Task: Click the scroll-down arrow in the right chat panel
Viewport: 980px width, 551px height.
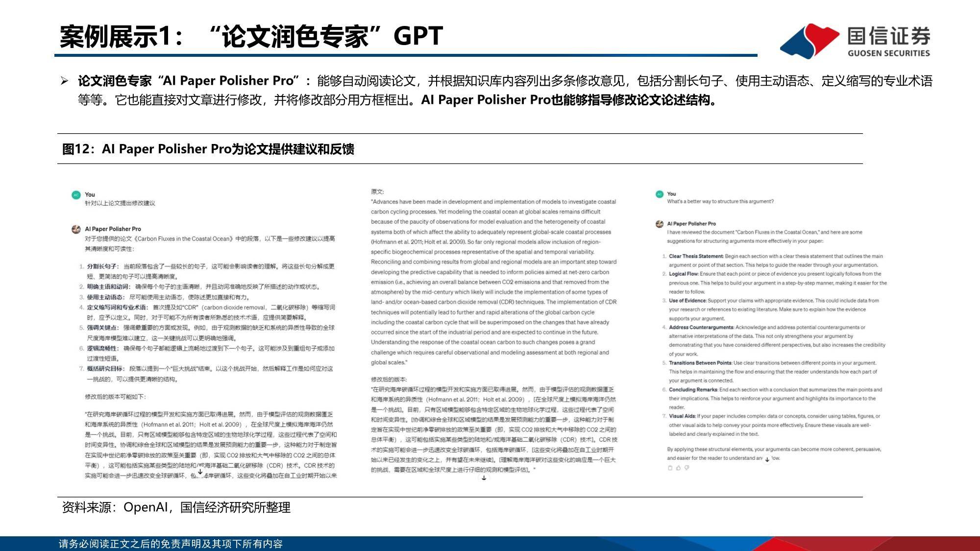Action: coord(767,459)
